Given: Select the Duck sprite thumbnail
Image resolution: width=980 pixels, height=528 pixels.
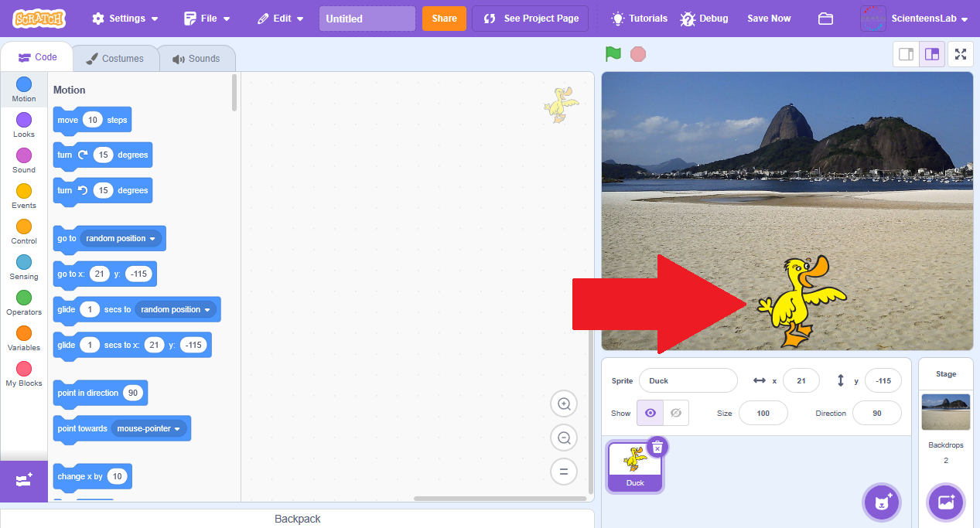Looking at the screenshot, I should click(635, 467).
